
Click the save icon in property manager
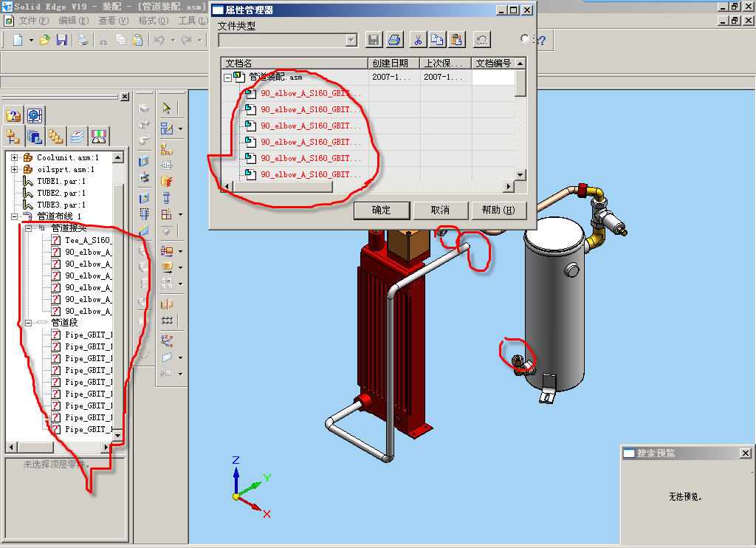[374, 40]
